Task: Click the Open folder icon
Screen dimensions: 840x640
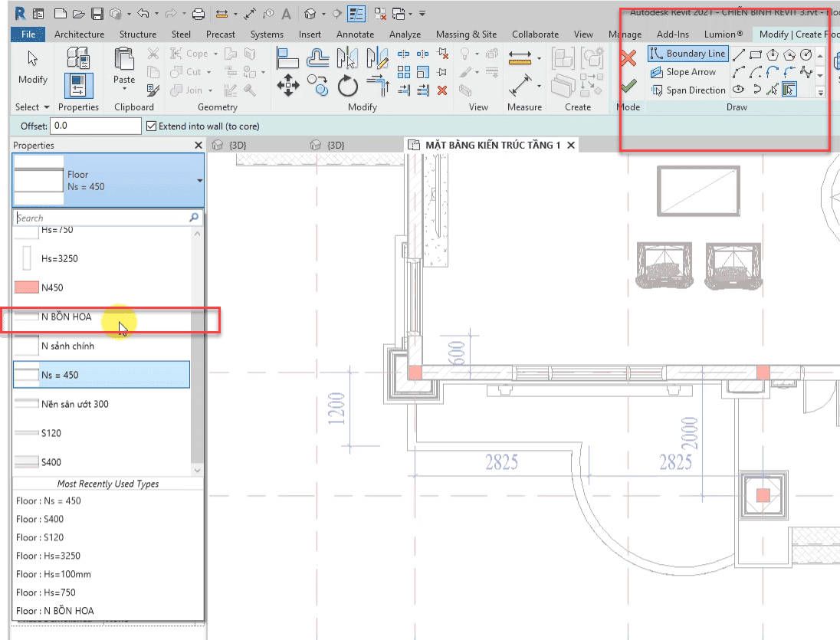Action: tap(79, 14)
